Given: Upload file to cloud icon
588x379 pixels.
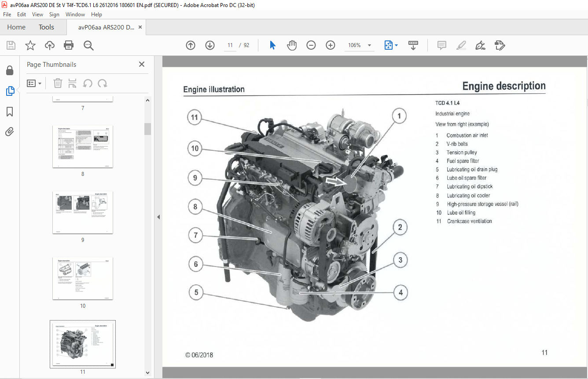Looking at the screenshot, I should pyautogui.click(x=50, y=45).
